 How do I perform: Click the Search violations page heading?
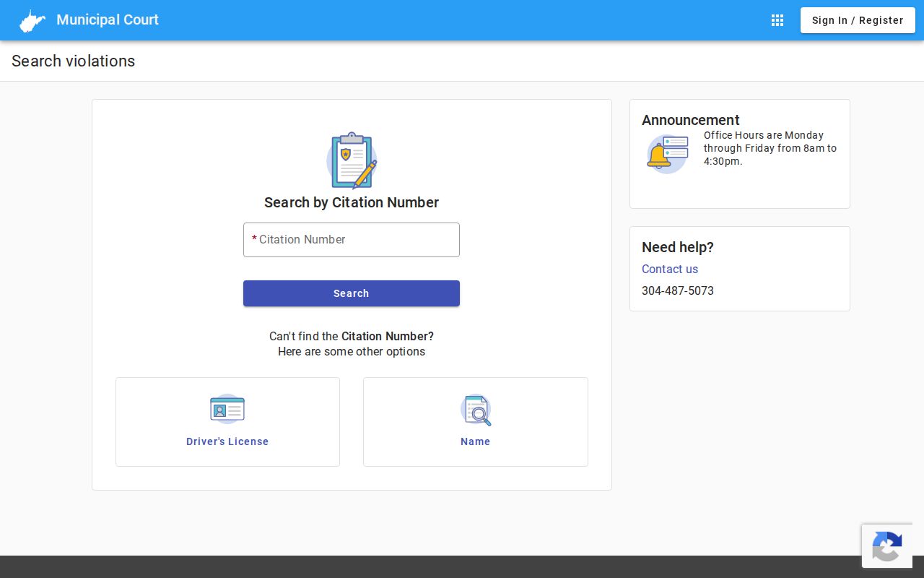point(74,61)
